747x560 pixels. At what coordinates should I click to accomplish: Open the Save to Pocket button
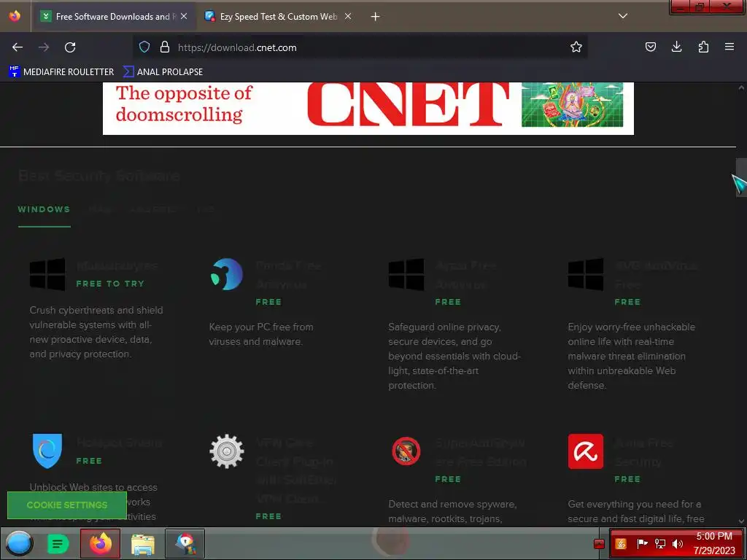click(650, 47)
